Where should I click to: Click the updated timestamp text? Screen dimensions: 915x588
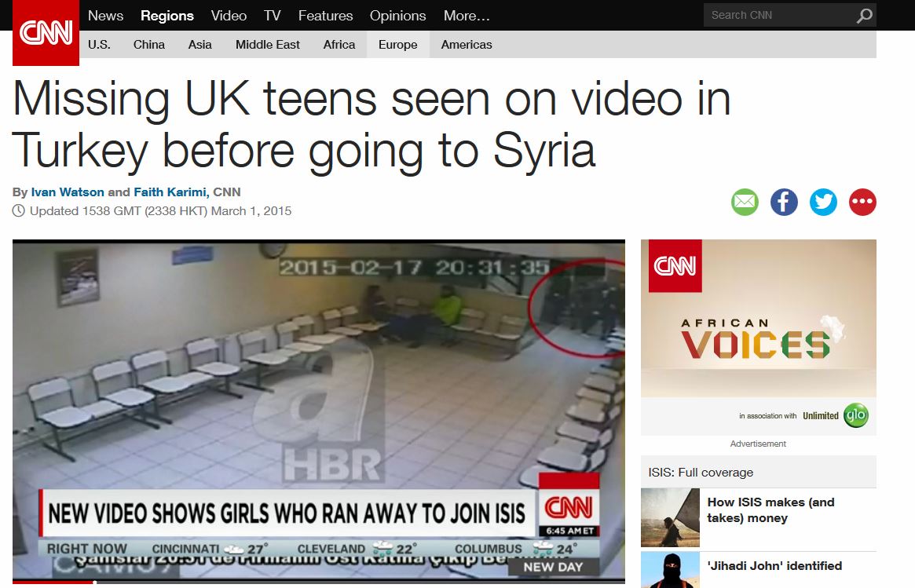(x=160, y=210)
